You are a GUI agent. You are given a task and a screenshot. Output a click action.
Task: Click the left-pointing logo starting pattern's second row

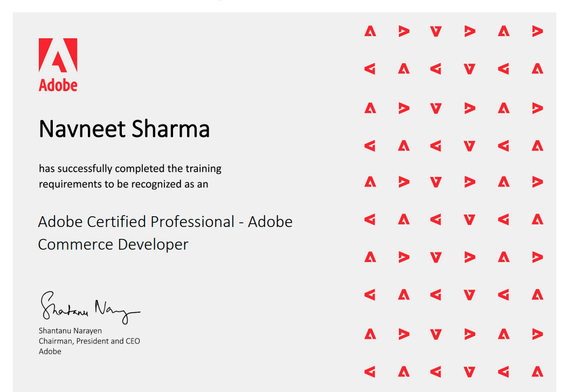click(x=370, y=69)
